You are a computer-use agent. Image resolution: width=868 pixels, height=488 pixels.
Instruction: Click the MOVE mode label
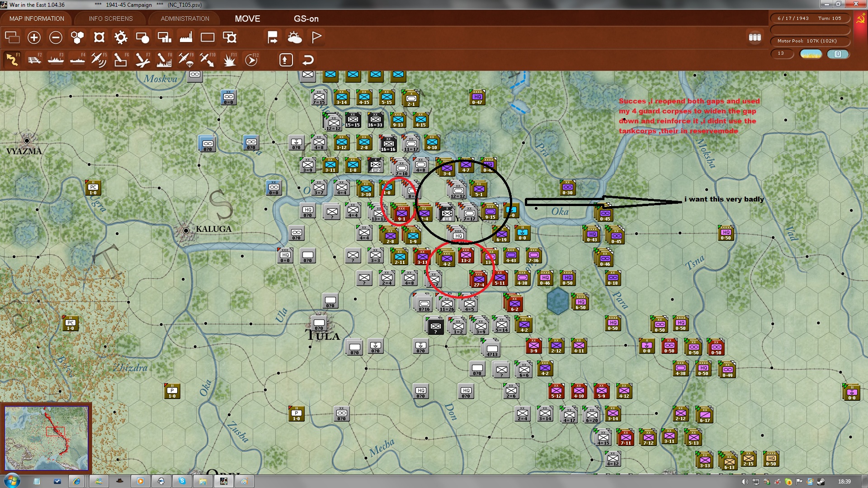tap(247, 19)
